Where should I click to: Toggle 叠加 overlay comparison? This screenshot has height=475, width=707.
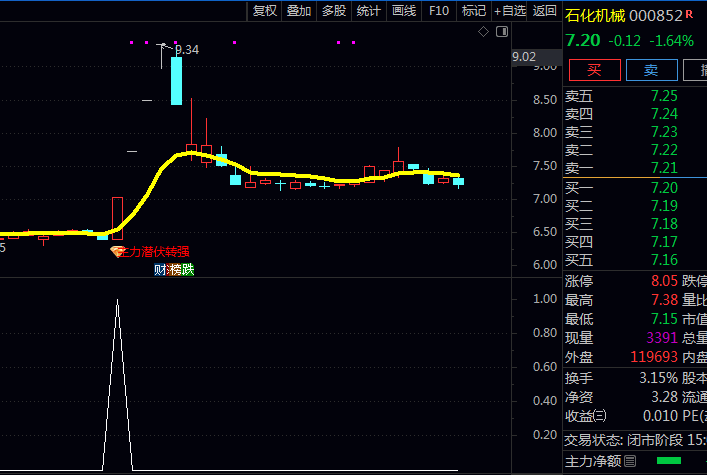(x=298, y=11)
